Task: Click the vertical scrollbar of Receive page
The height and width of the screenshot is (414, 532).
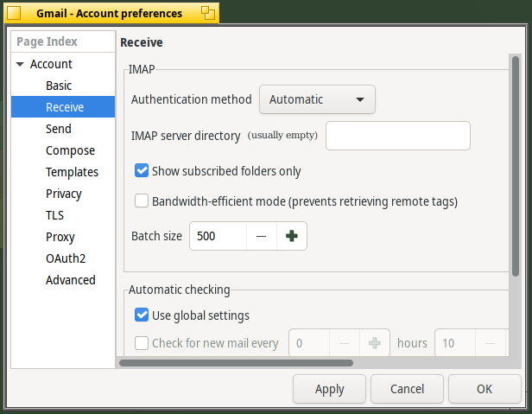Action: 516,167
